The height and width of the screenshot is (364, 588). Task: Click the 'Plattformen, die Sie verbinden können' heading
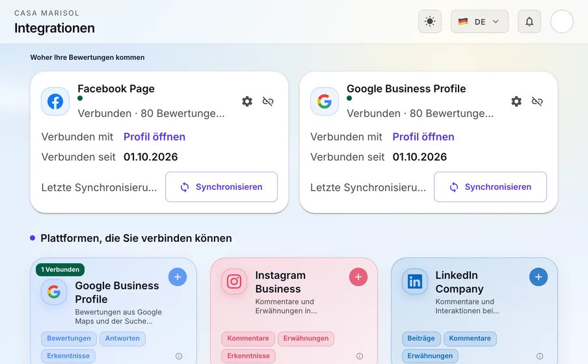136,238
